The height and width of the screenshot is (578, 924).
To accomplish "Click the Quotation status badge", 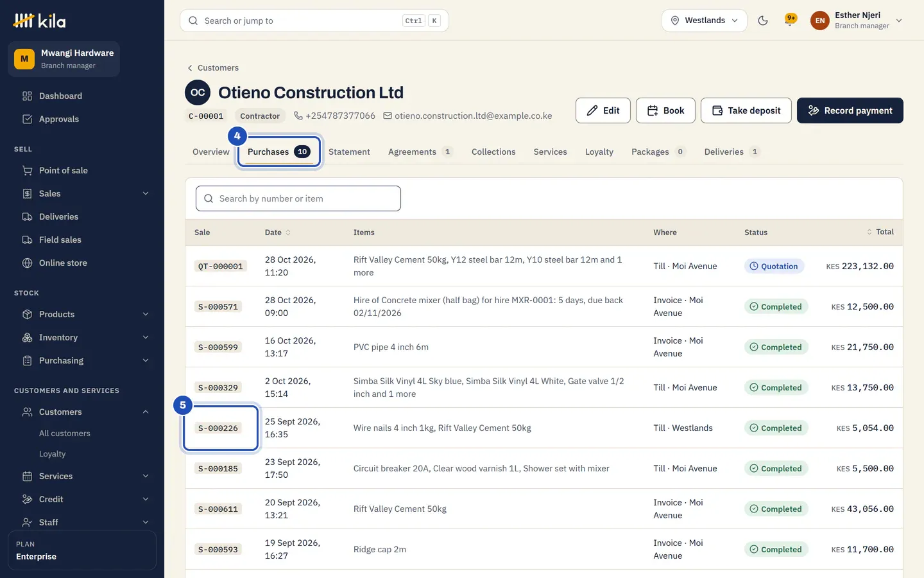I will point(774,267).
